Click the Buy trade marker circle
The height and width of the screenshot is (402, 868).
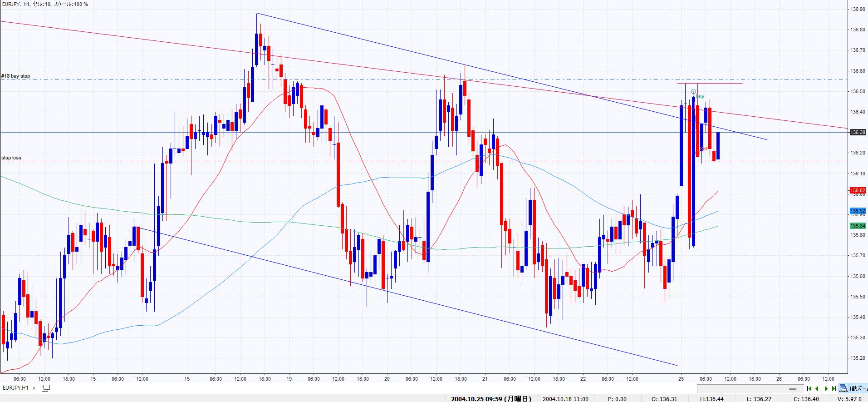point(693,92)
